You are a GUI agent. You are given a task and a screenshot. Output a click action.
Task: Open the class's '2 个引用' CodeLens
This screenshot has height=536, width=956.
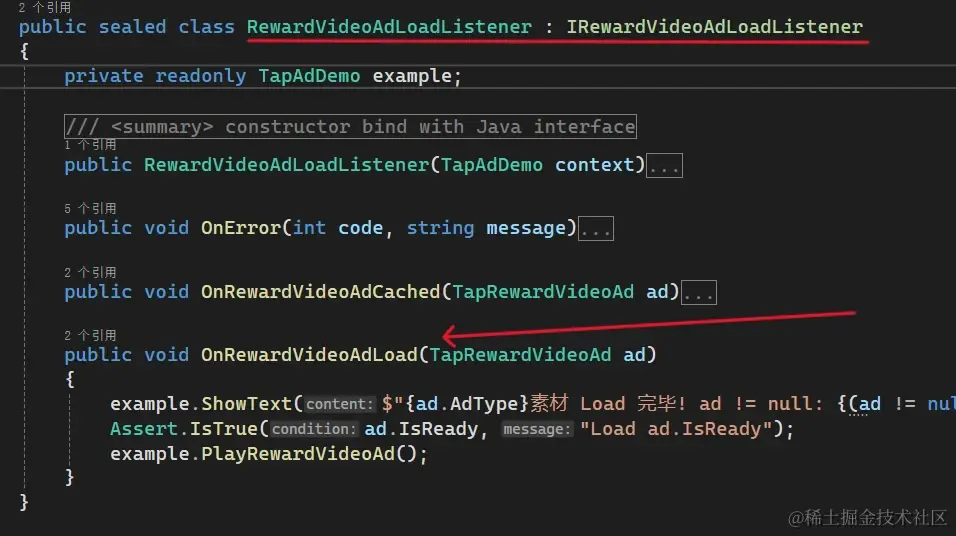coord(45,7)
